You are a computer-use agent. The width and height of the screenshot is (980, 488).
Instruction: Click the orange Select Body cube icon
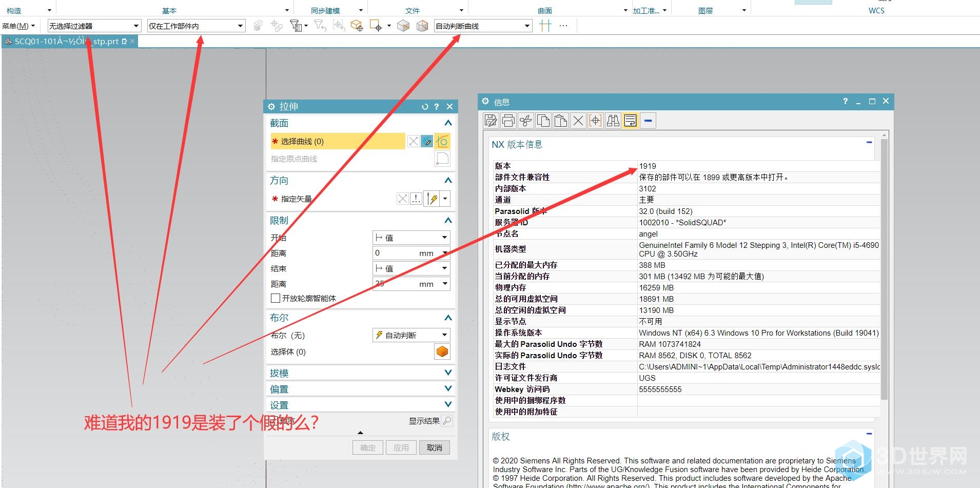coord(442,352)
